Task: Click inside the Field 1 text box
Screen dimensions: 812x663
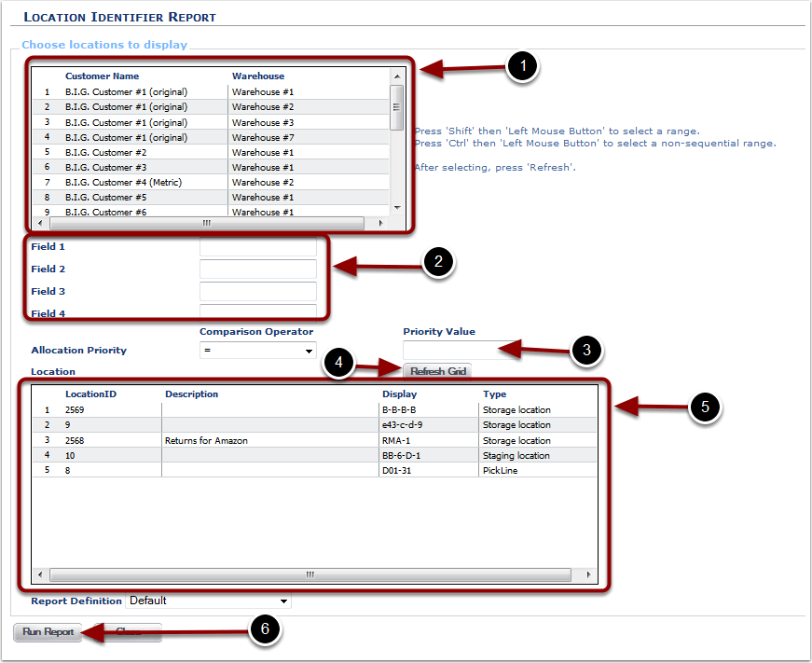Action: click(258, 247)
